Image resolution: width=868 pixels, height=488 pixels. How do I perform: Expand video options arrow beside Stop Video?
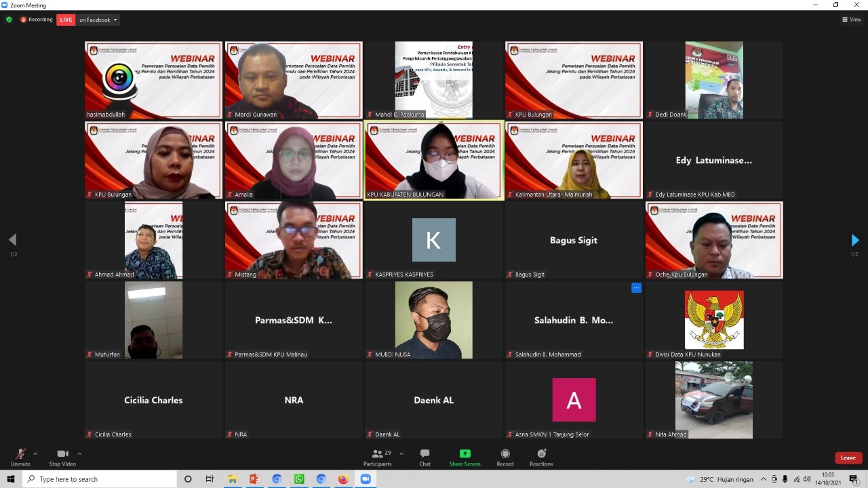click(x=79, y=453)
